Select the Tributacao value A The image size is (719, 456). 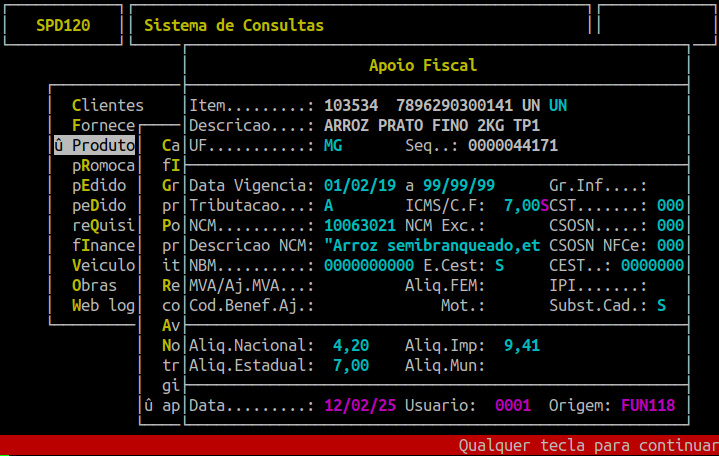[x=329, y=206]
